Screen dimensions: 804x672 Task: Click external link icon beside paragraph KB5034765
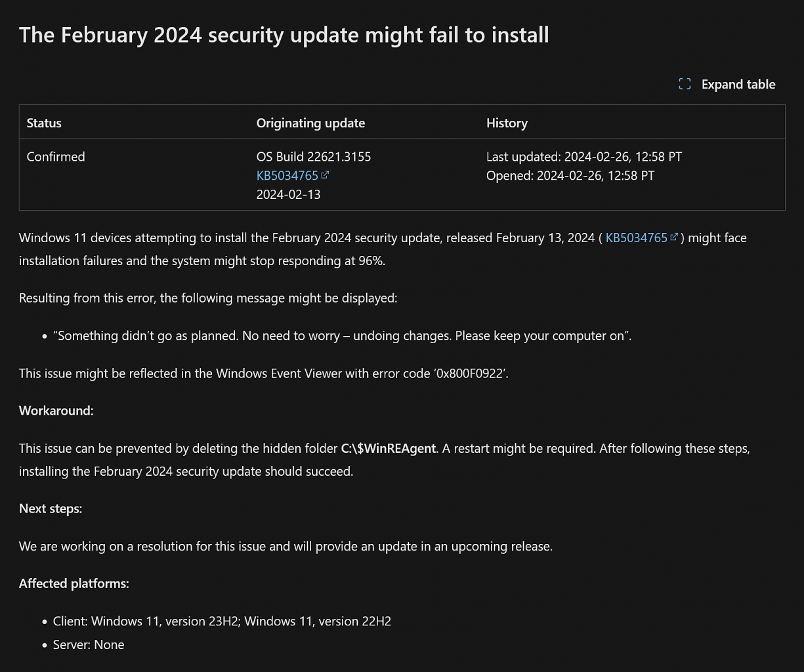point(674,237)
